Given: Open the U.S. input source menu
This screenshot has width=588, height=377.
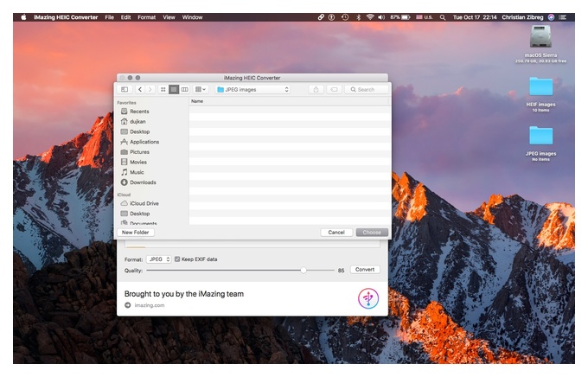Looking at the screenshot, I should tap(424, 17).
